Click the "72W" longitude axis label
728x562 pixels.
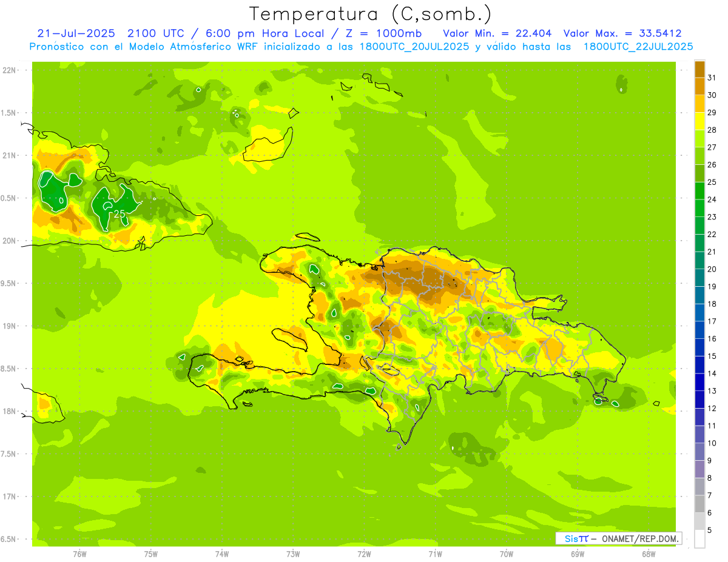[364, 554]
